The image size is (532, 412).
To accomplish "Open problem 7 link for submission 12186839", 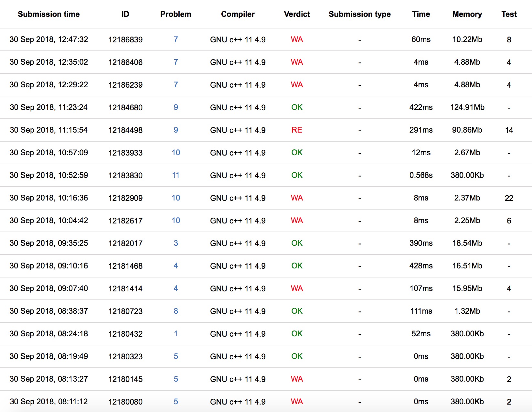I will (176, 39).
